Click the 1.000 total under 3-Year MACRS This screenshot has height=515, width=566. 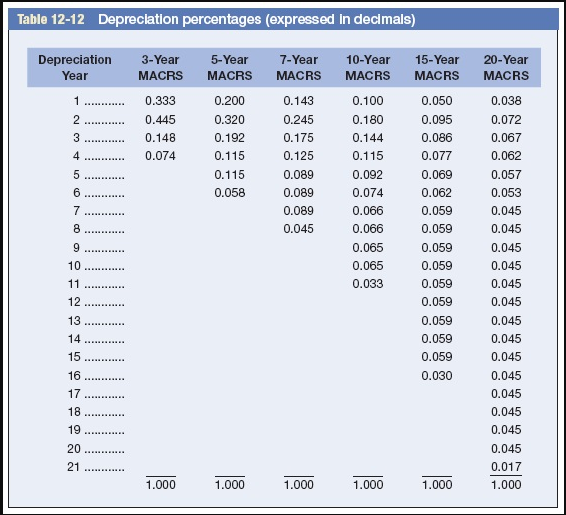click(161, 484)
